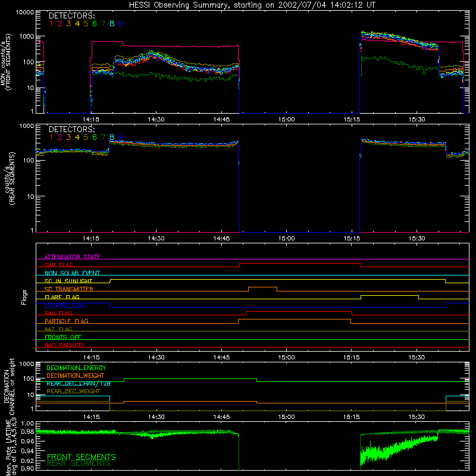Select detector 9 in rear segments legend

(121, 137)
